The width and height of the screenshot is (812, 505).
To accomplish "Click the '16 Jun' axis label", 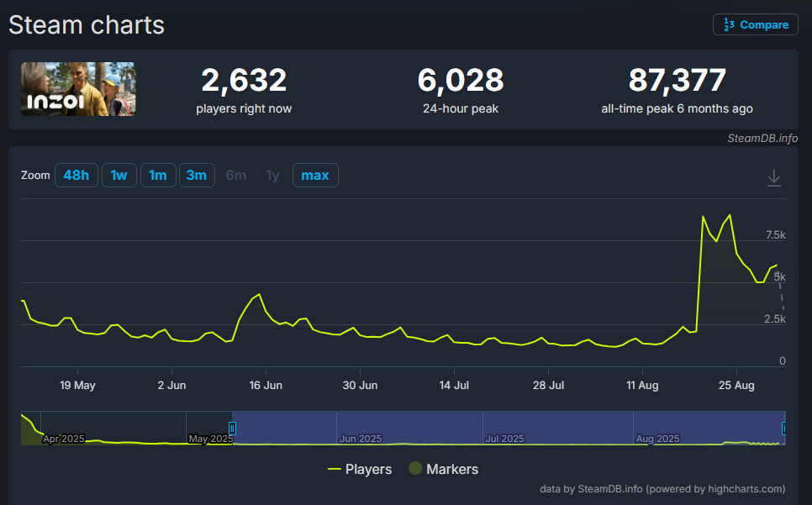I will [x=266, y=385].
